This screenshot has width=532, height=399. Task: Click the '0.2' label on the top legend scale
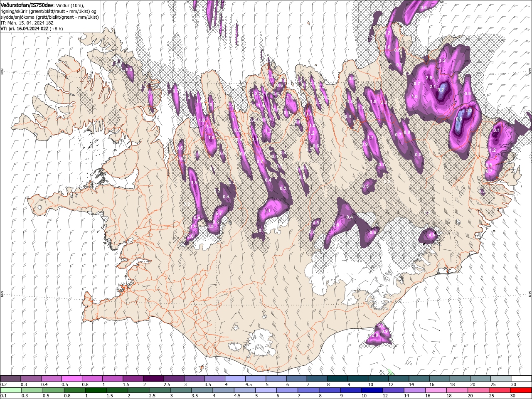pyautogui.click(x=3, y=384)
